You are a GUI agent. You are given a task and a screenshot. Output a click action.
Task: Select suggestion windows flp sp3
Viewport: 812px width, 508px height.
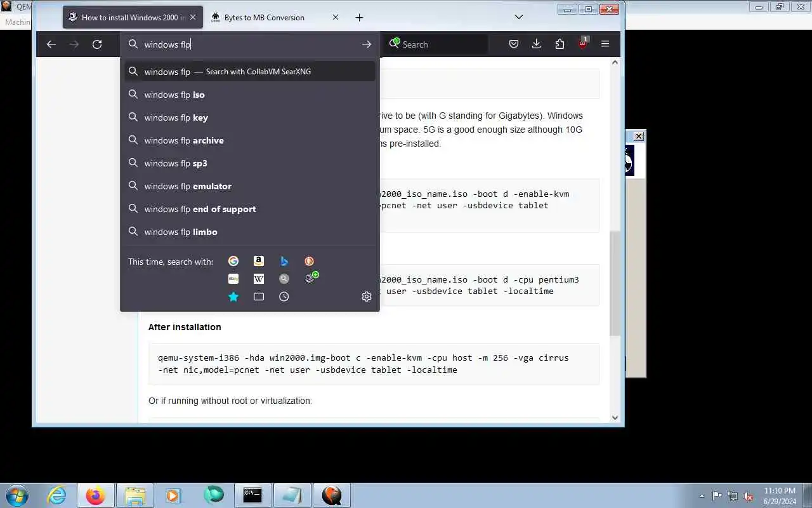coord(250,163)
